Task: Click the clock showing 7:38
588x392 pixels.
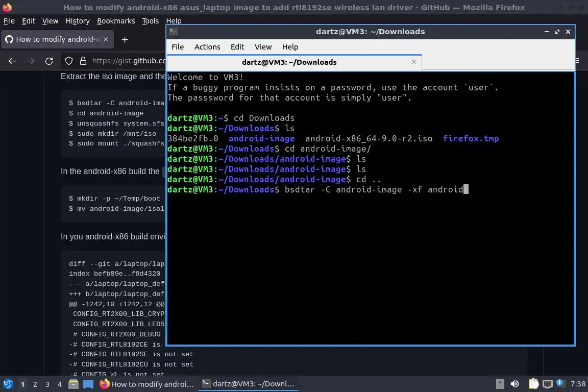Action: tap(578, 384)
